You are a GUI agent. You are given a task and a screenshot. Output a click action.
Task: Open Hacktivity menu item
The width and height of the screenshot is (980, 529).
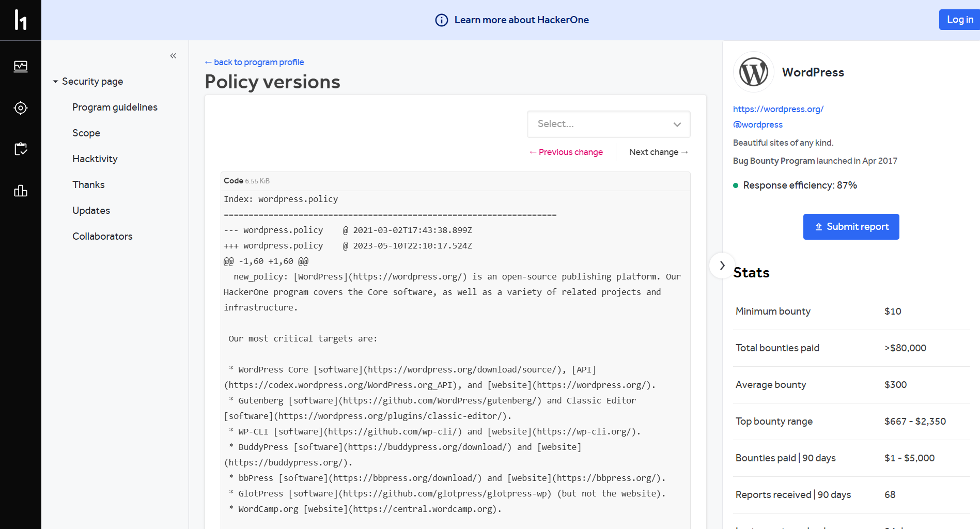[95, 159]
